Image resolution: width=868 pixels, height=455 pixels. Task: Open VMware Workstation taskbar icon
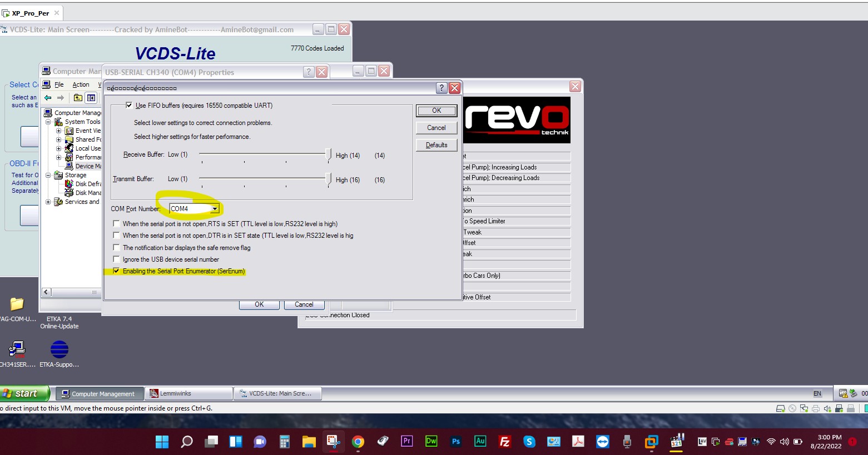click(652, 442)
